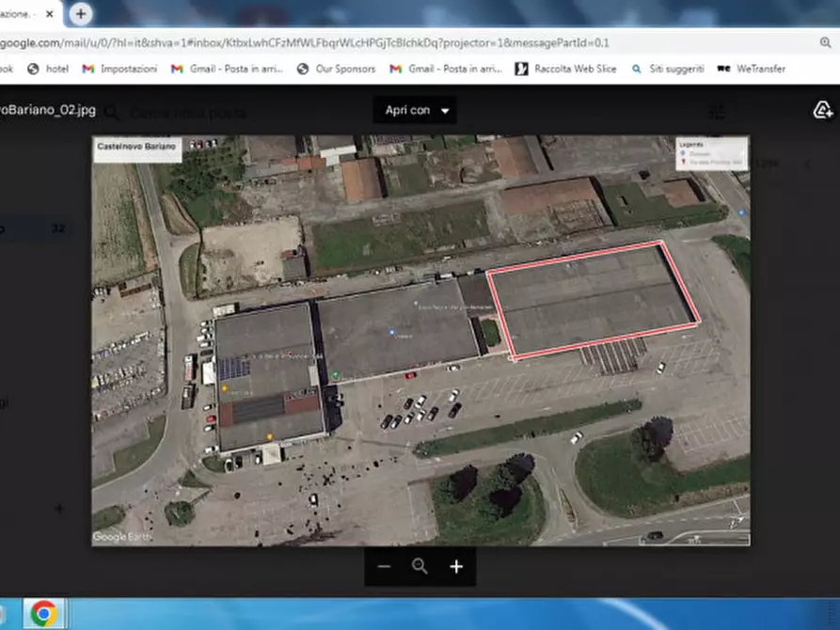Click the dimmed Cerca nella posta search field
The height and width of the screenshot is (630, 840).
[x=188, y=113]
